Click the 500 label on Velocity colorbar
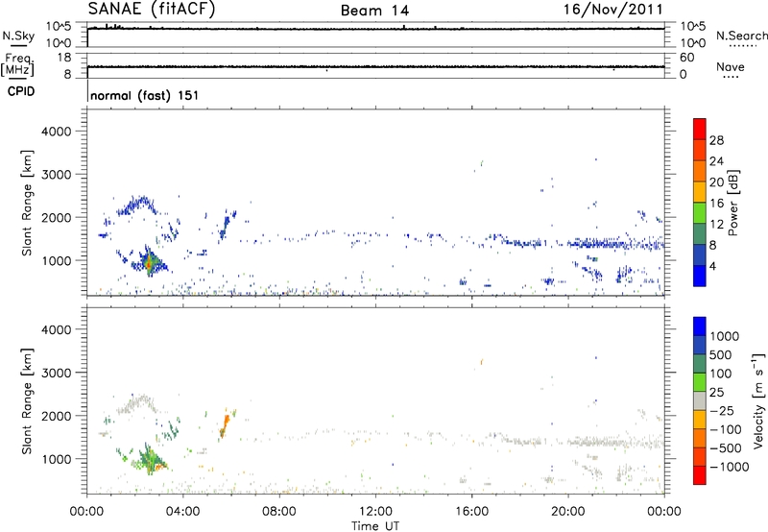The image size is (768, 532). point(720,354)
